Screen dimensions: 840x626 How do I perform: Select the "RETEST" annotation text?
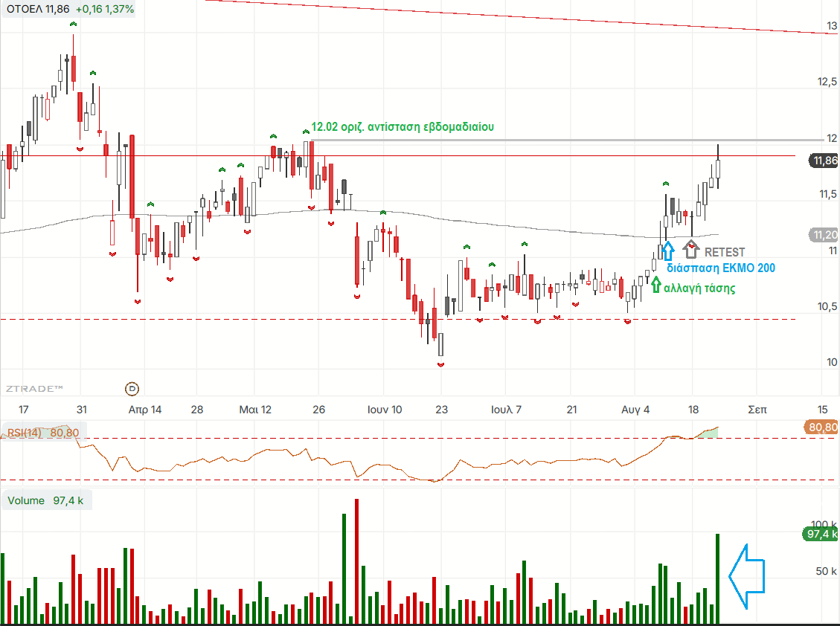724,252
